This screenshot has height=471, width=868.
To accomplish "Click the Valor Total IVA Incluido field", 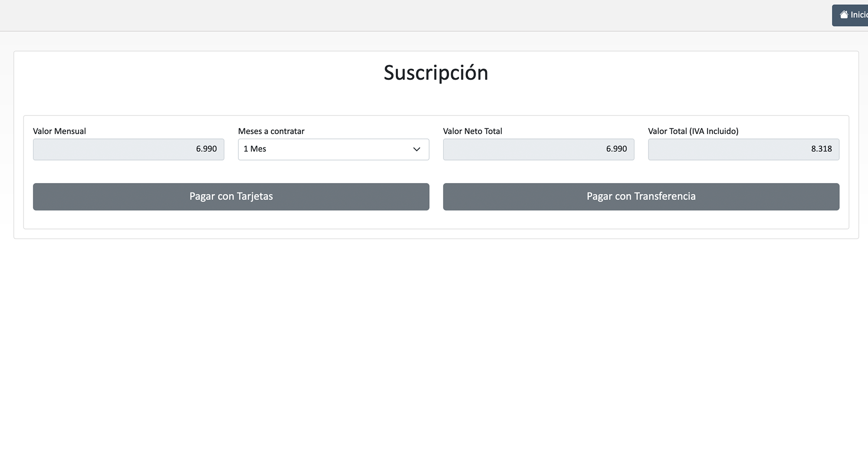I will pos(743,149).
